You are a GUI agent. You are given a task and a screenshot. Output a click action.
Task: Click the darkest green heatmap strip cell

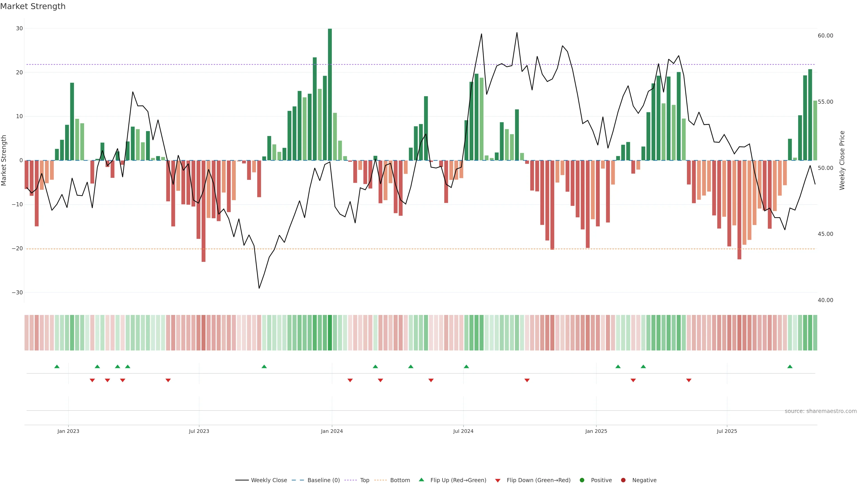point(330,333)
